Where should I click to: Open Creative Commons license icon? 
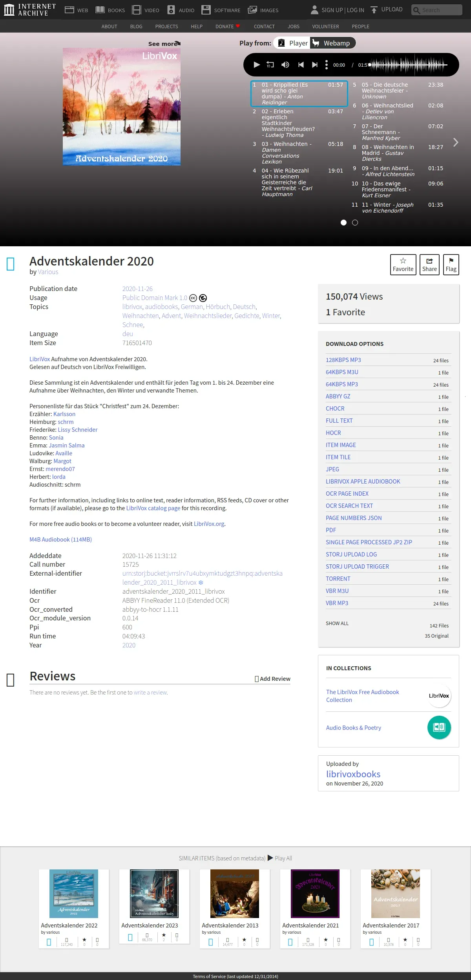pos(193,298)
